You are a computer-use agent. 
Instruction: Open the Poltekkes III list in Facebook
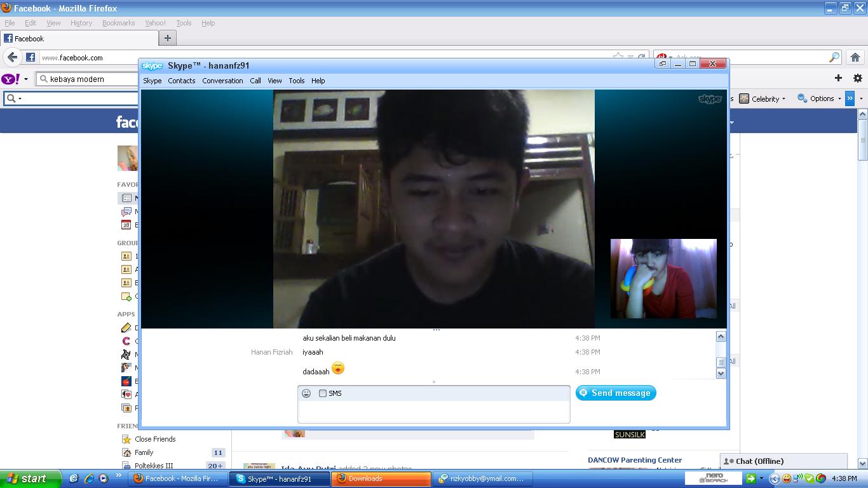tap(154, 466)
